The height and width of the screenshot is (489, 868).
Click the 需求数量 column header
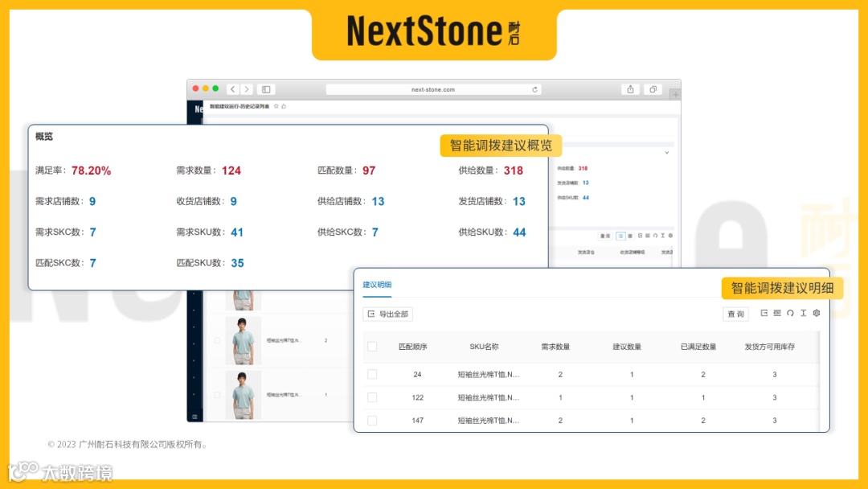click(555, 347)
